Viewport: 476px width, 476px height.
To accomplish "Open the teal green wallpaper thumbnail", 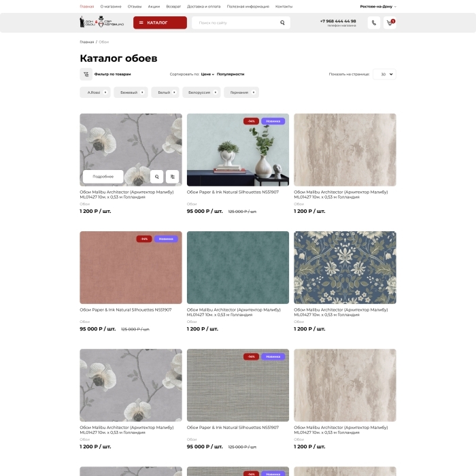I will click(x=238, y=267).
